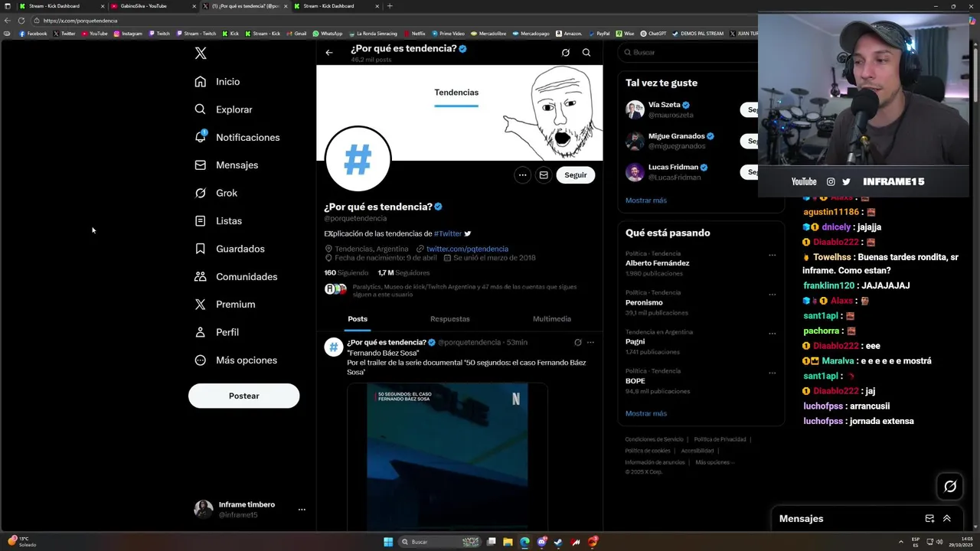980x551 pixels.
Task: Open the documentary video thumbnail in post
Action: pos(447,457)
